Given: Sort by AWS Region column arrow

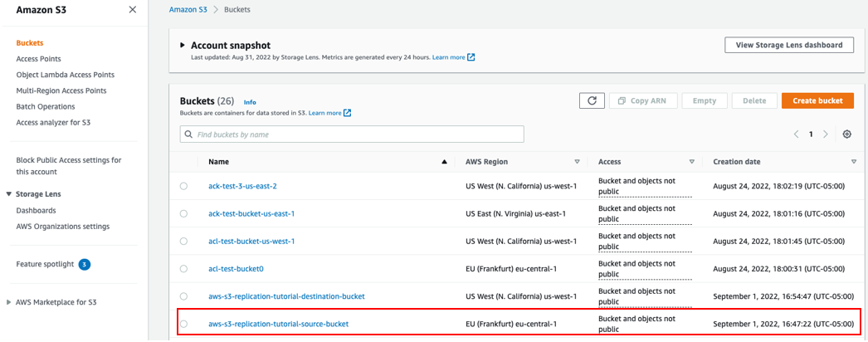Looking at the screenshot, I should click(x=577, y=162).
